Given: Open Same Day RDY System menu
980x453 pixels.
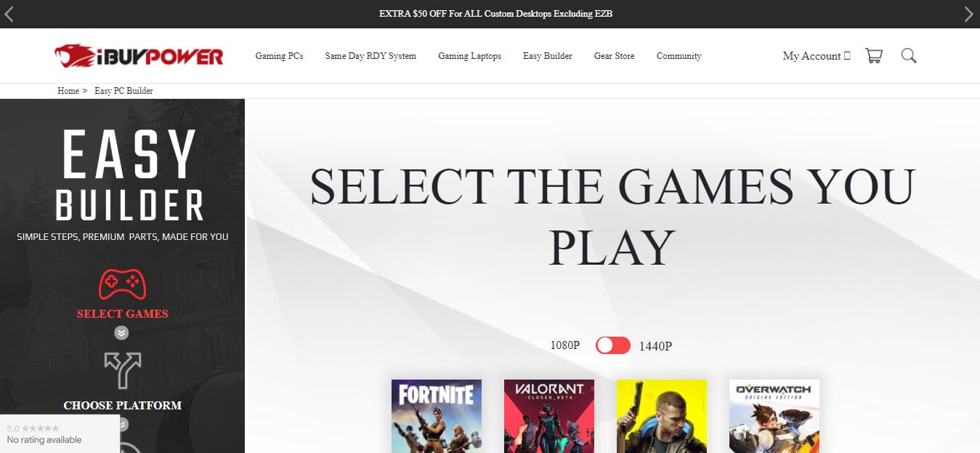Looking at the screenshot, I should tap(370, 56).
